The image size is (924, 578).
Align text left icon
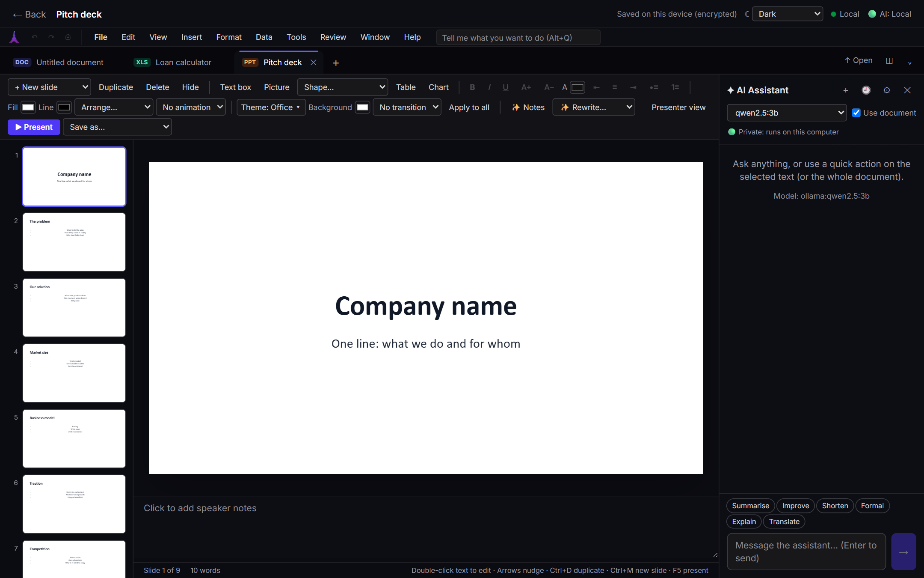[x=596, y=87]
